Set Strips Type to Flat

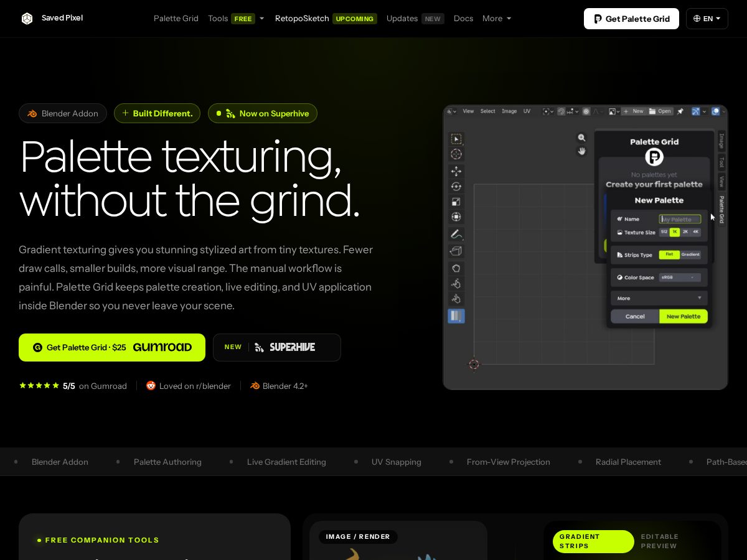click(x=669, y=254)
